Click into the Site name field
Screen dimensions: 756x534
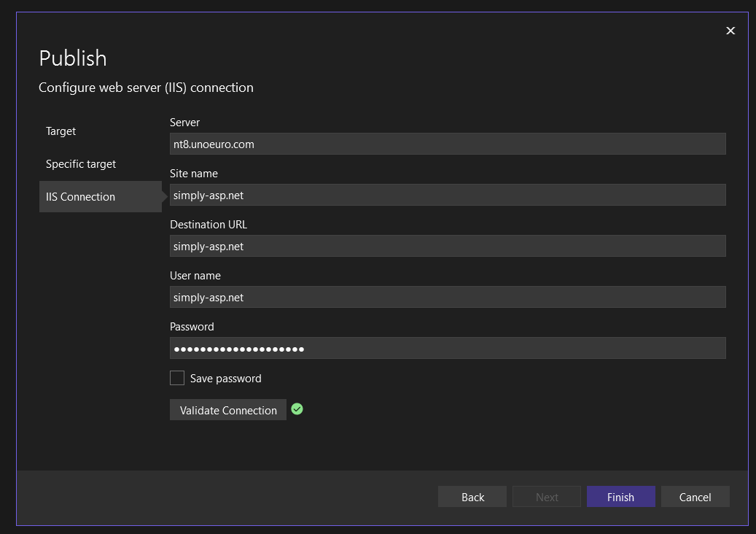447,195
